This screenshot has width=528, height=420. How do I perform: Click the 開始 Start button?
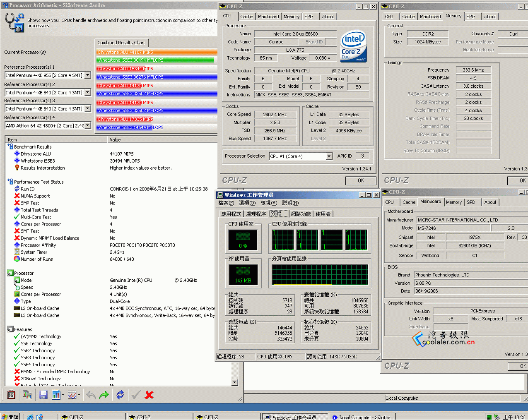10,417
